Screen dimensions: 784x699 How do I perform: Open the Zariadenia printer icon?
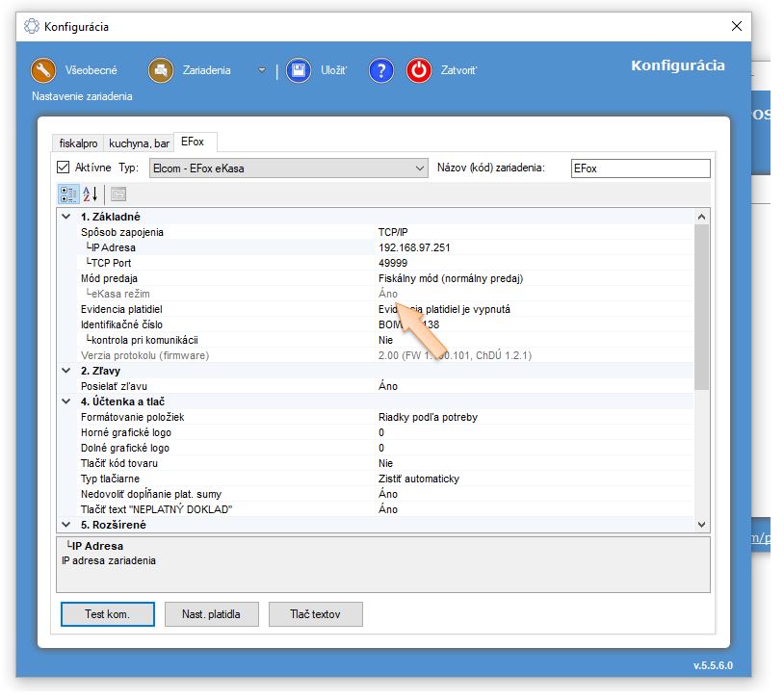(x=160, y=70)
